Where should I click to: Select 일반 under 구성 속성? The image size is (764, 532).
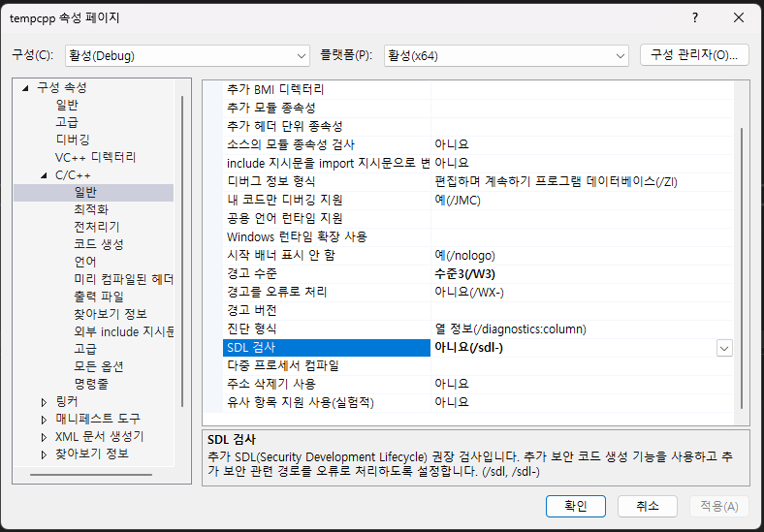pos(67,105)
